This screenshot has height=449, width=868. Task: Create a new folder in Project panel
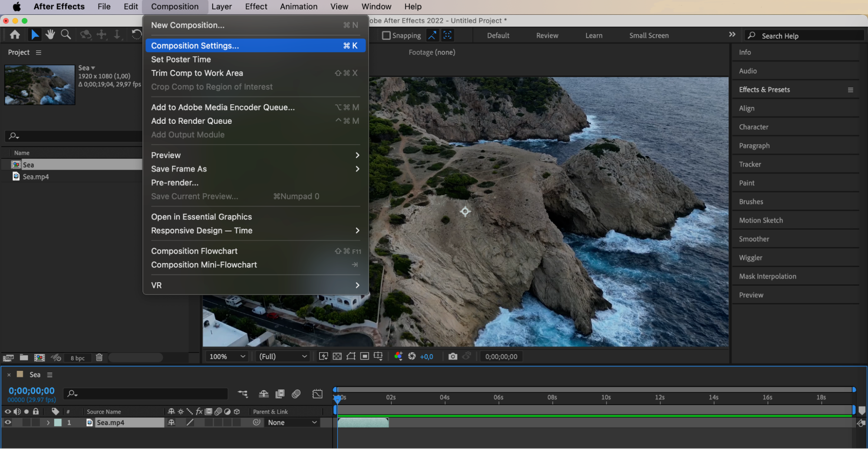(x=24, y=357)
